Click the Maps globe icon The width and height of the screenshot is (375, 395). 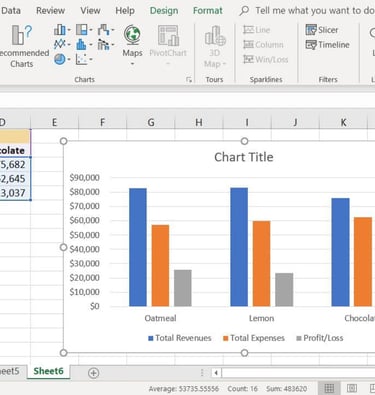(x=132, y=35)
